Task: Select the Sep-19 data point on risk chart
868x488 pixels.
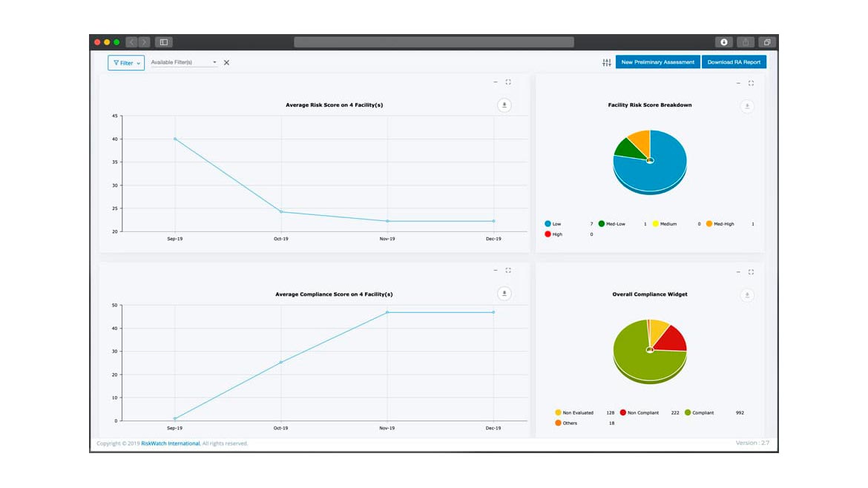Action: 175,139
